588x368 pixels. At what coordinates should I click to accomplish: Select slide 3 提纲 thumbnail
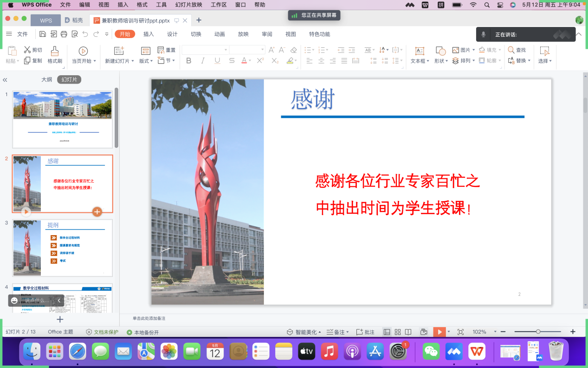tap(62, 248)
